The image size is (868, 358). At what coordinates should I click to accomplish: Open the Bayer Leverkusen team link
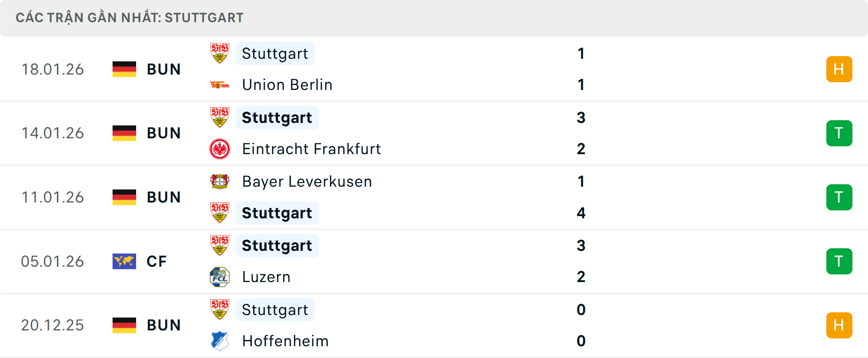(307, 182)
